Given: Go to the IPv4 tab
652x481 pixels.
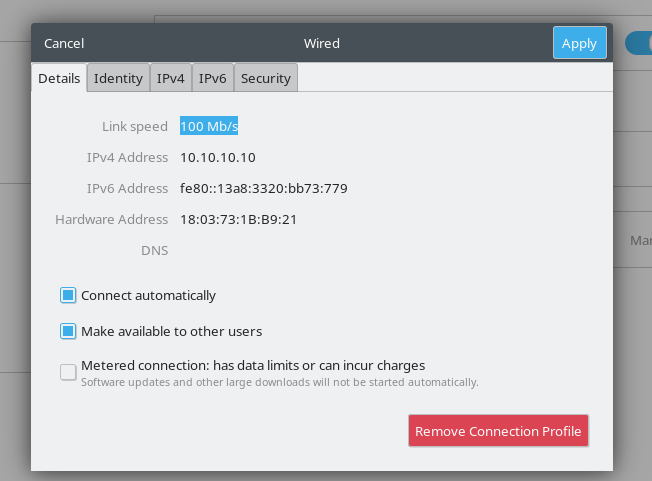Looking at the screenshot, I should click(170, 78).
